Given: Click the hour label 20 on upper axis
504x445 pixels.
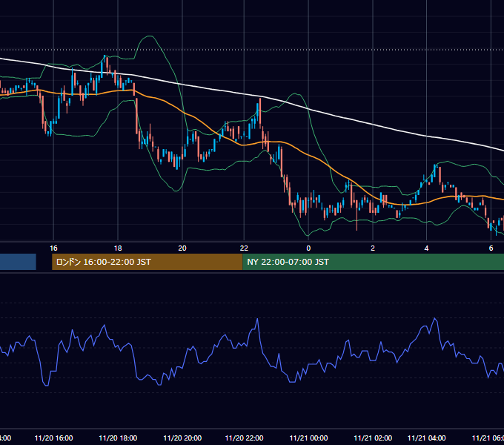Looking at the screenshot, I should (182, 248).
